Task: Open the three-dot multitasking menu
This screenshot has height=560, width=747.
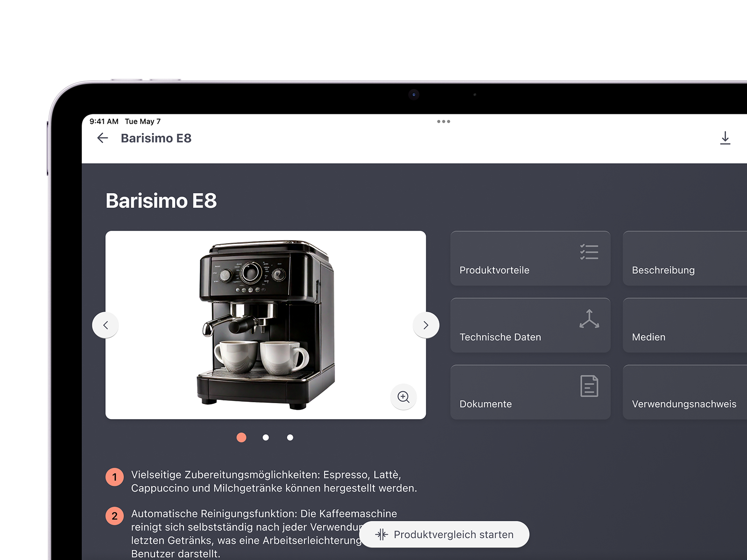Action: click(x=444, y=121)
